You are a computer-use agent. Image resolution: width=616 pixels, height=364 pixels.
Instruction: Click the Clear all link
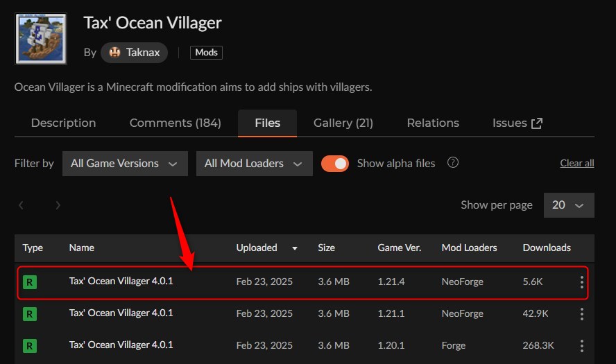[576, 163]
